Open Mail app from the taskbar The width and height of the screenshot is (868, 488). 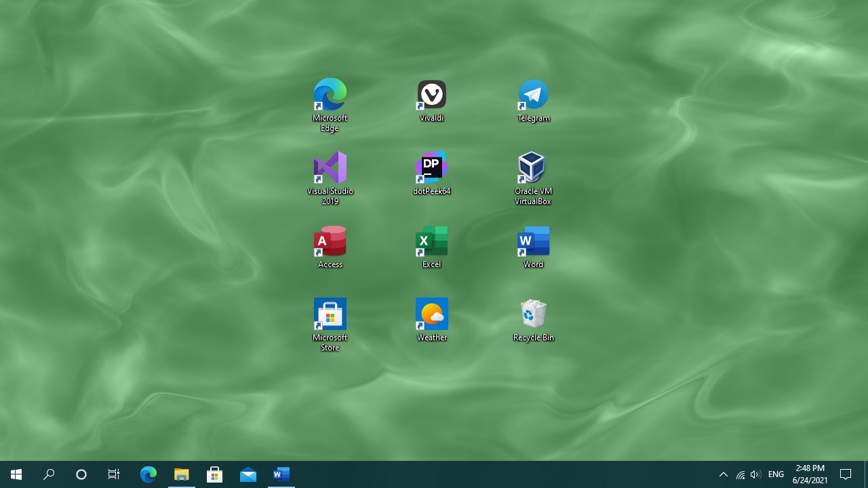[248, 474]
